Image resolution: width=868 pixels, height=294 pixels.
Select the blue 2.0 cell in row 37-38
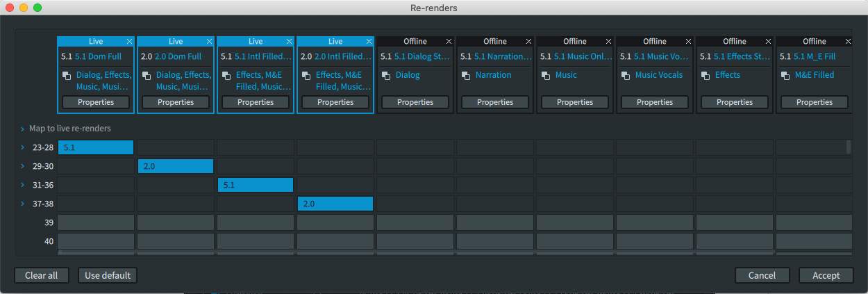click(335, 204)
